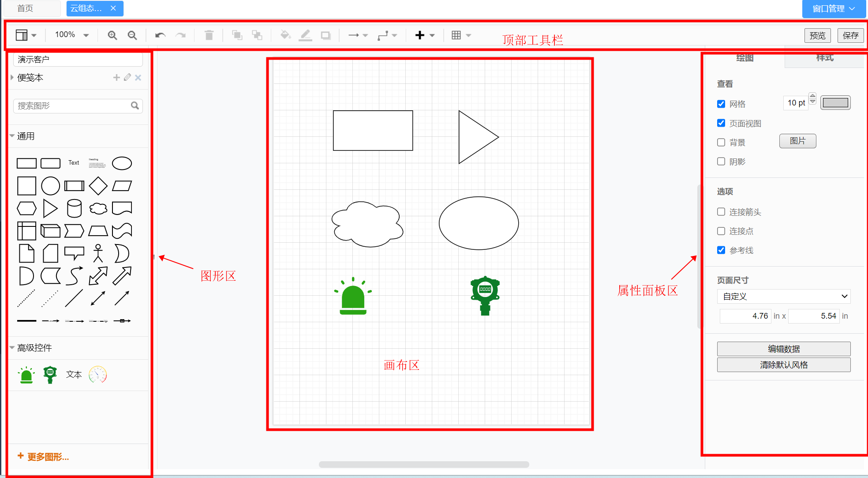The image size is (868, 478).
Task: Click the delete trash can icon
Action: pyautogui.click(x=209, y=35)
